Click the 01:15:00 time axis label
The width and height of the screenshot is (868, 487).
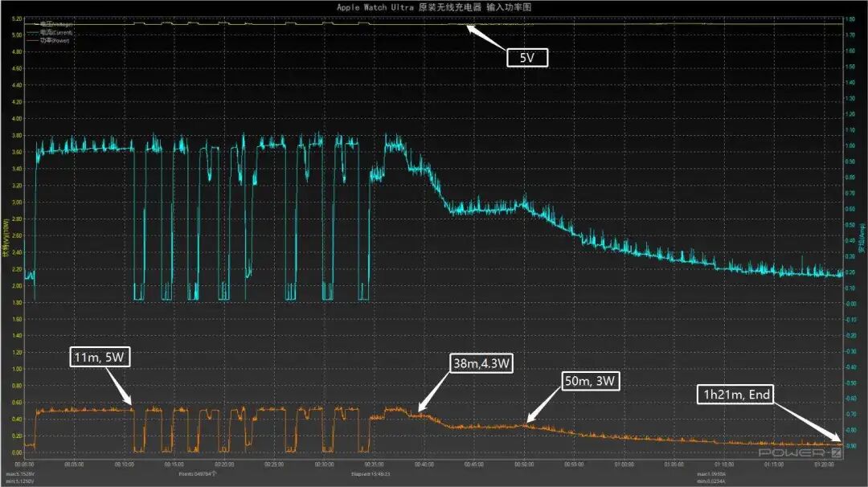point(774,464)
